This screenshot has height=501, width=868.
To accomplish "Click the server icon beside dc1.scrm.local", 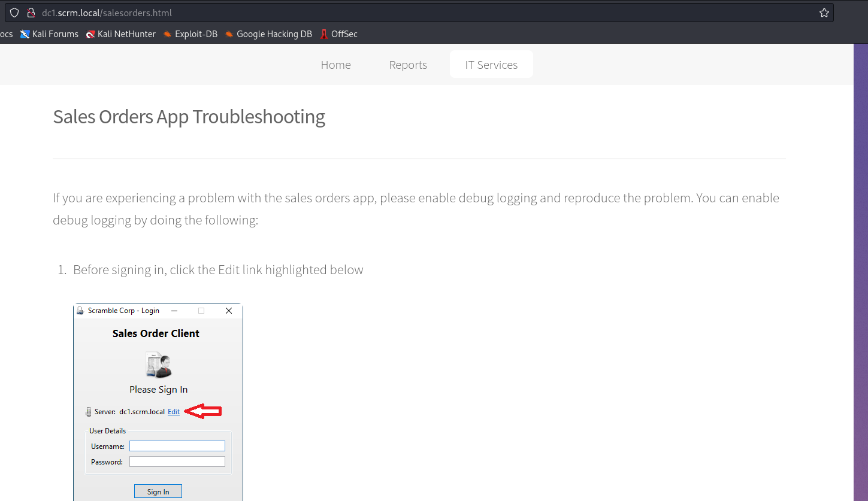I will [x=87, y=411].
